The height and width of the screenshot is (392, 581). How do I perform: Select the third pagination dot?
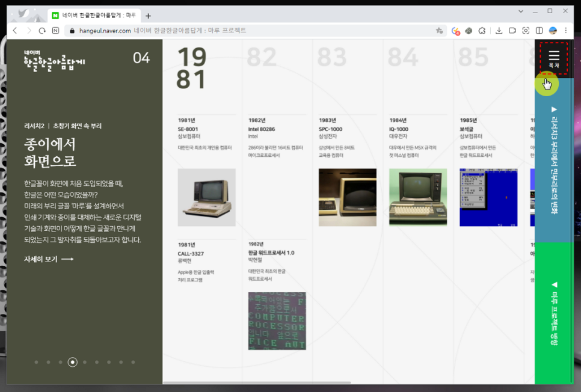point(60,362)
